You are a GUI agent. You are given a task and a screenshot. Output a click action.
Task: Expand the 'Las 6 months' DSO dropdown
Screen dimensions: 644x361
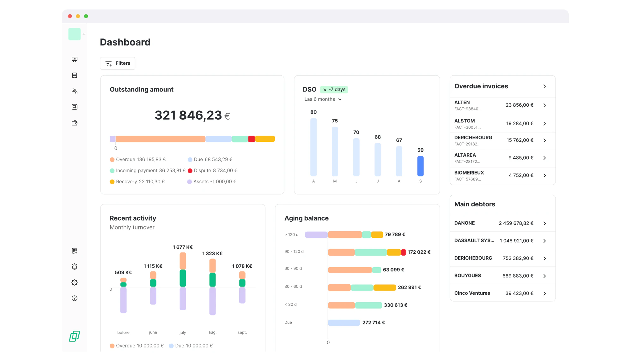point(323,99)
